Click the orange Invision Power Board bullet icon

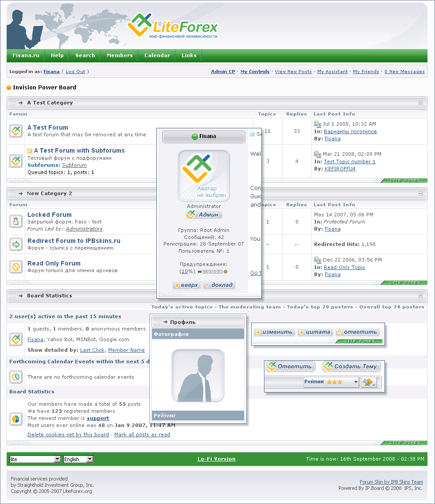[x=9, y=88]
